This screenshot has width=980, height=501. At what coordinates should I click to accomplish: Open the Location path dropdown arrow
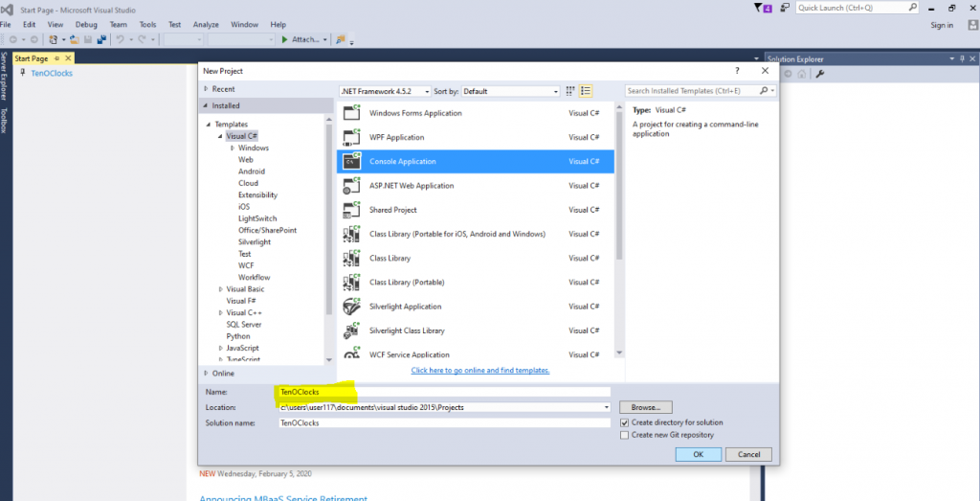[607, 407]
